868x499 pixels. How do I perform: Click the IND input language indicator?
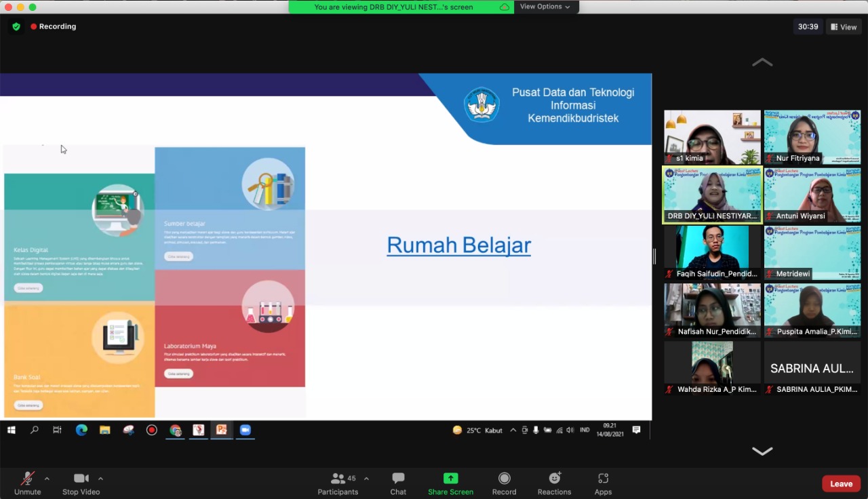(x=585, y=431)
